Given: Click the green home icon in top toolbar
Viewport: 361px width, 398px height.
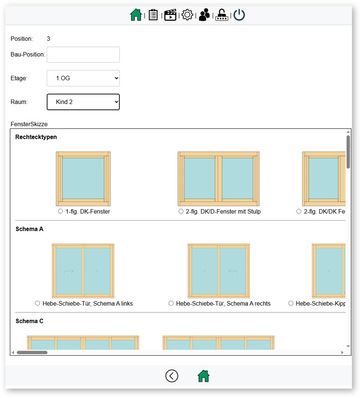Looking at the screenshot, I should (136, 15).
